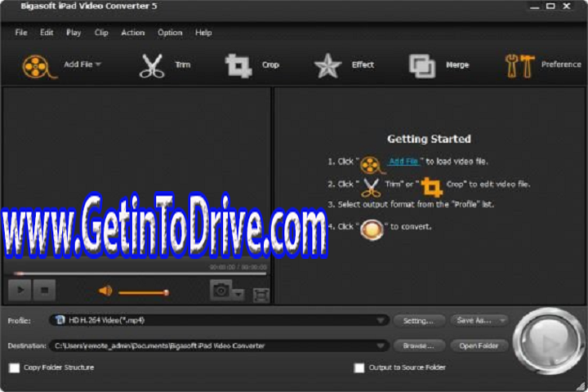The width and height of the screenshot is (588, 392).
Task: Stop playback with the Stop button
Action: (44, 290)
